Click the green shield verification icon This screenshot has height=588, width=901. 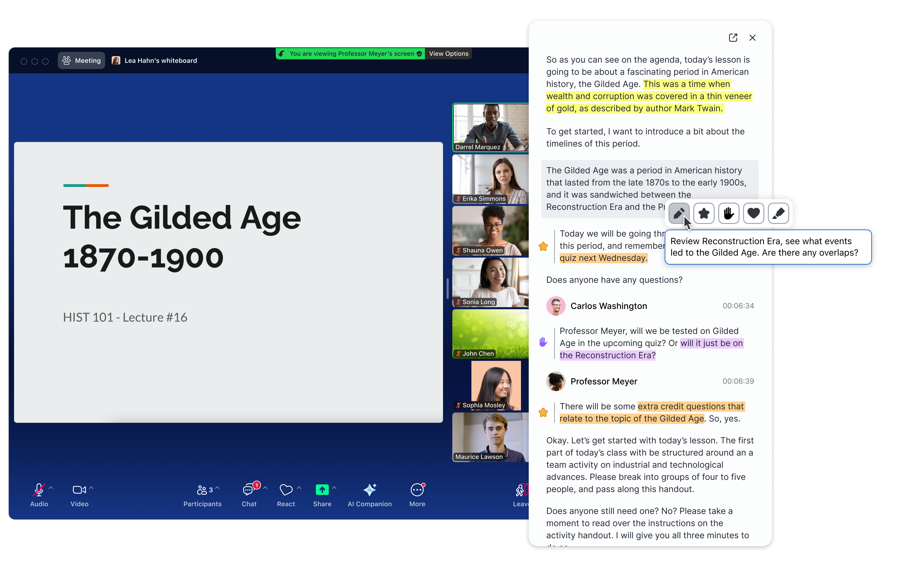(x=419, y=54)
